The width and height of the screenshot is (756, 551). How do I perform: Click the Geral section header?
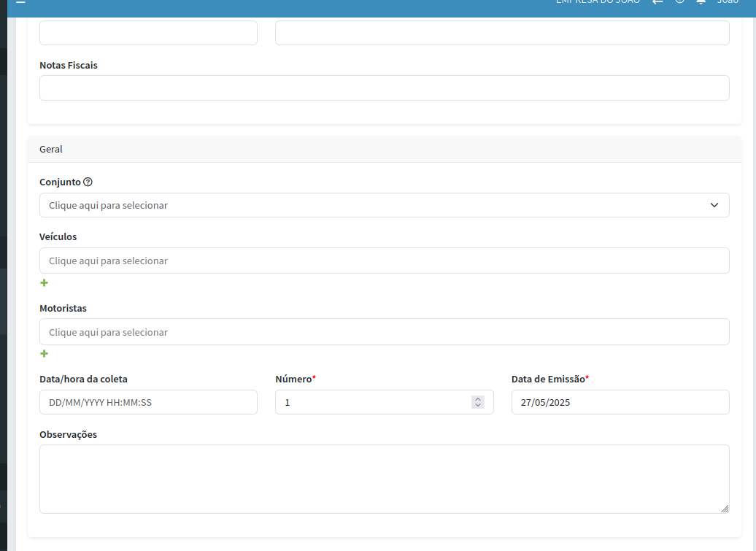384,149
